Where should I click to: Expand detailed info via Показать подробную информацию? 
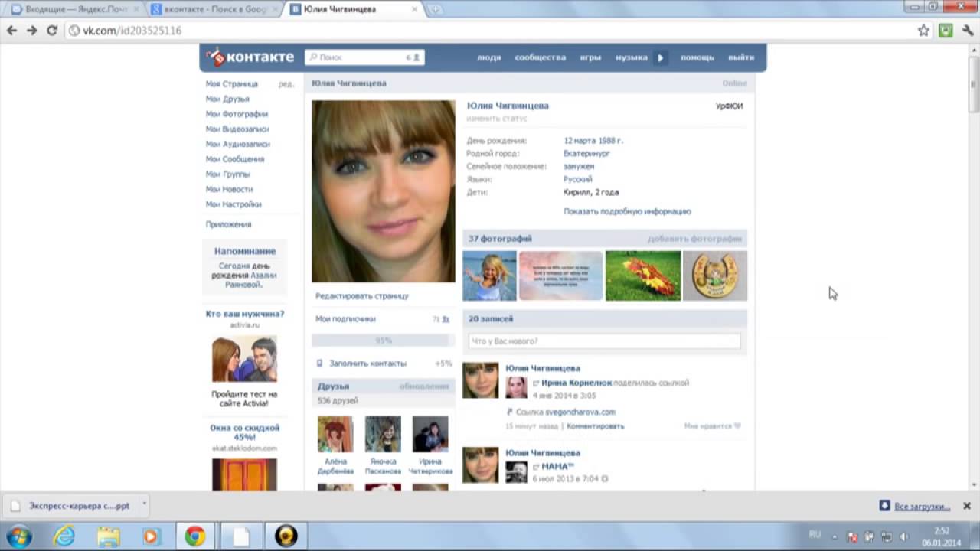pos(627,211)
